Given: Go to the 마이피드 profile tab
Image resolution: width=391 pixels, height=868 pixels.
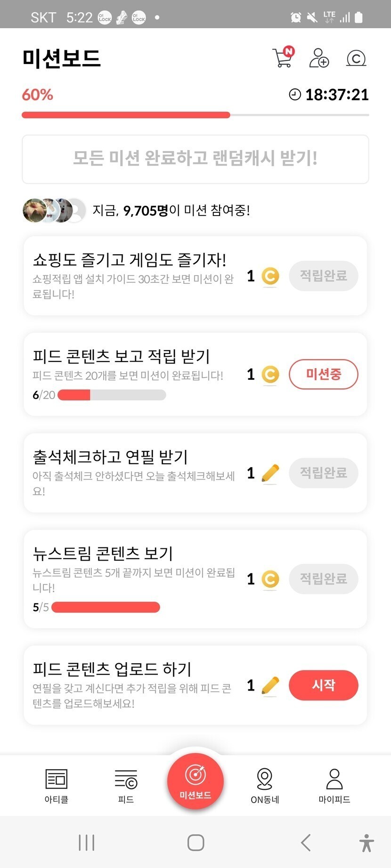Looking at the screenshot, I should pyautogui.click(x=334, y=786).
